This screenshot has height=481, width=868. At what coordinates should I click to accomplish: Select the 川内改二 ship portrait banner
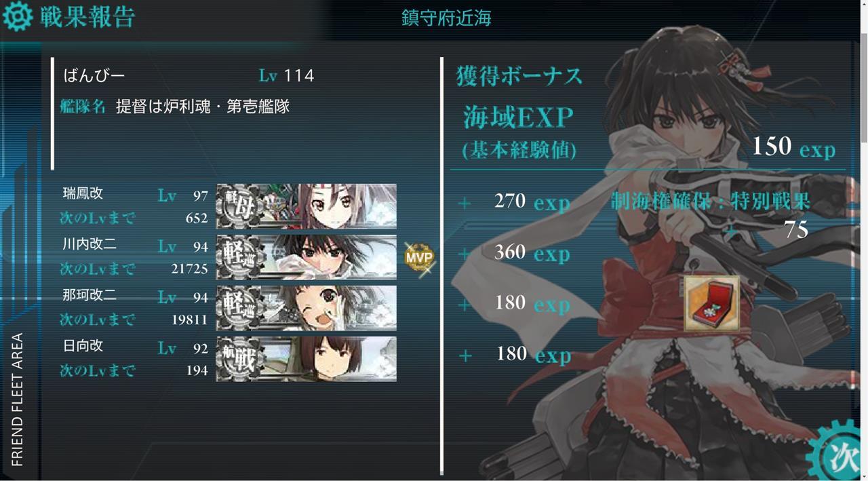pos(306,257)
